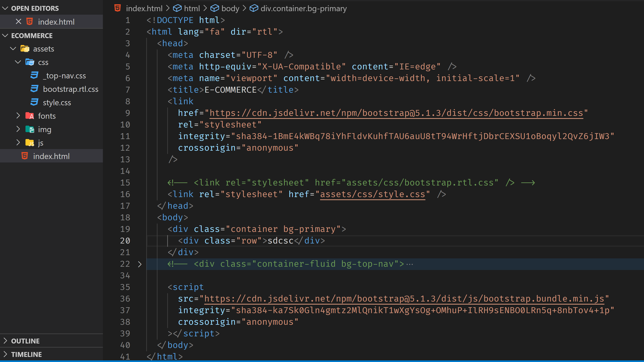The height and width of the screenshot is (362, 644).
Task: Click E-COMMERCE title text on line 7
Action: click(x=230, y=90)
